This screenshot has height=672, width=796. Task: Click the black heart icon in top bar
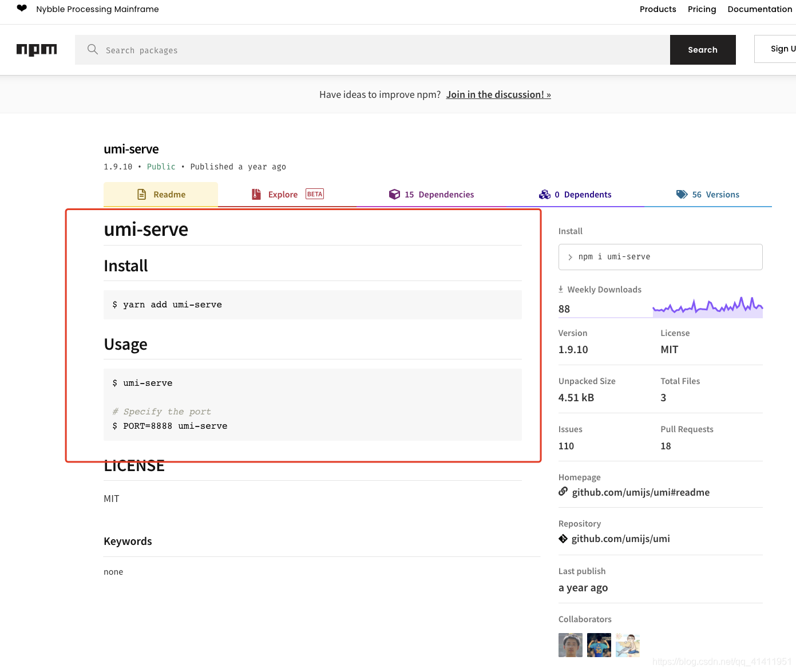click(x=22, y=9)
